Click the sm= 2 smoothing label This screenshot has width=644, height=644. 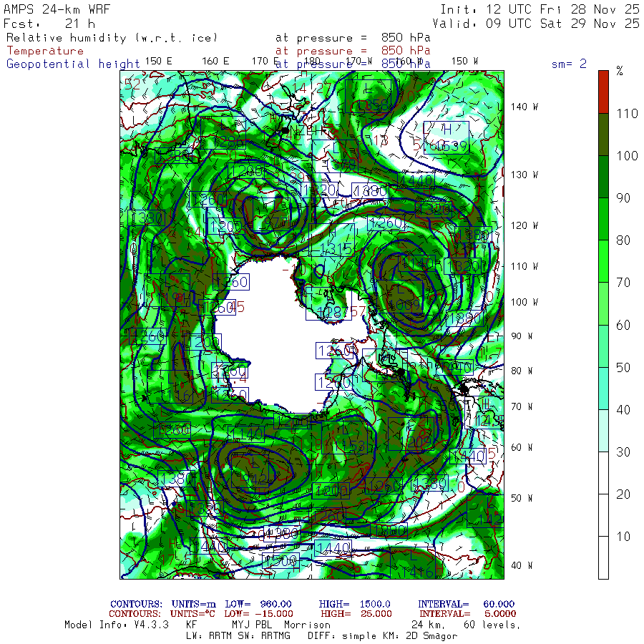tap(569, 64)
